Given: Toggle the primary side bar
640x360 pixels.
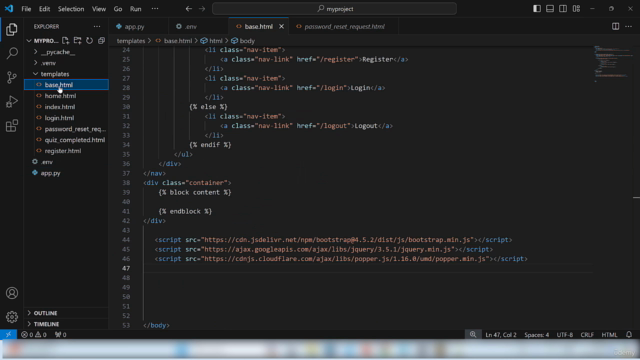Looking at the screenshot, I should 537,9.
